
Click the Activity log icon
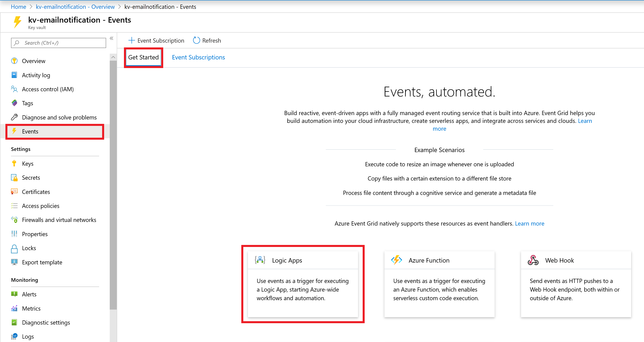click(x=14, y=75)
